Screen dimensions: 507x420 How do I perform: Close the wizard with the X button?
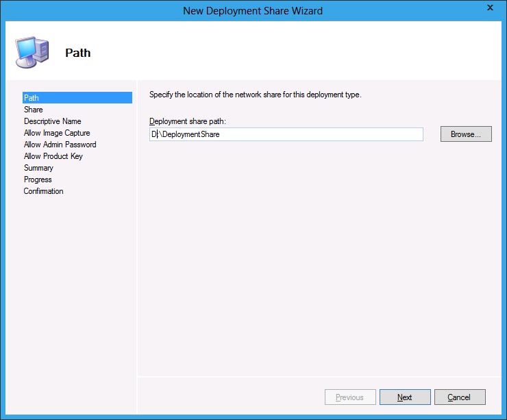tap(489, 8)
